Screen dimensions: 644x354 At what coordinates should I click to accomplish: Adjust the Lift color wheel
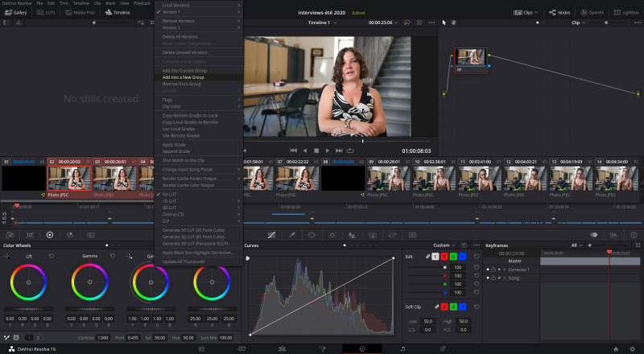28,282
